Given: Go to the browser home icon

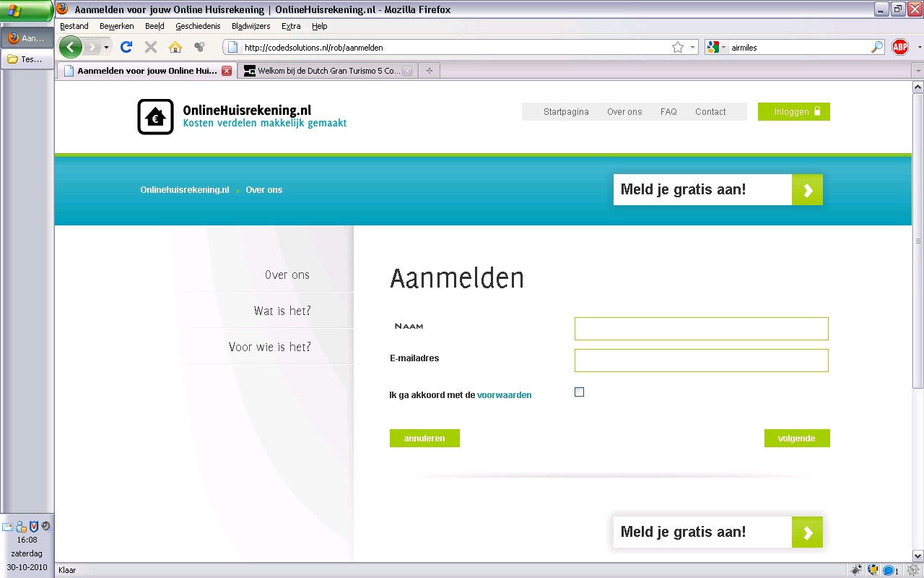Looking at the screenshot, I should 175,48.
